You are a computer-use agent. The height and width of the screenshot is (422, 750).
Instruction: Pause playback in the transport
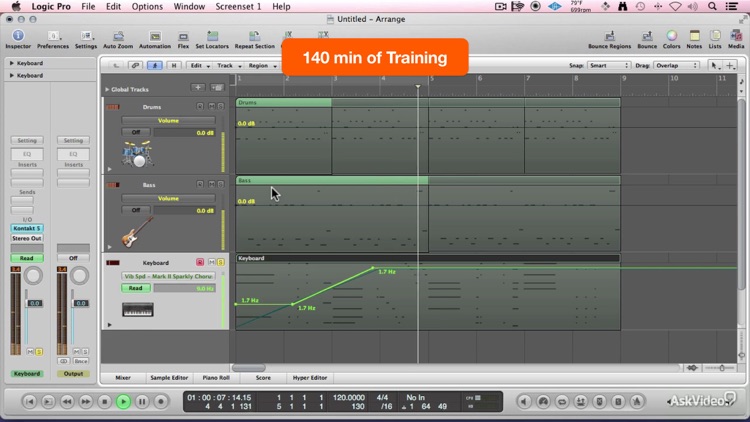coord(142,401)
